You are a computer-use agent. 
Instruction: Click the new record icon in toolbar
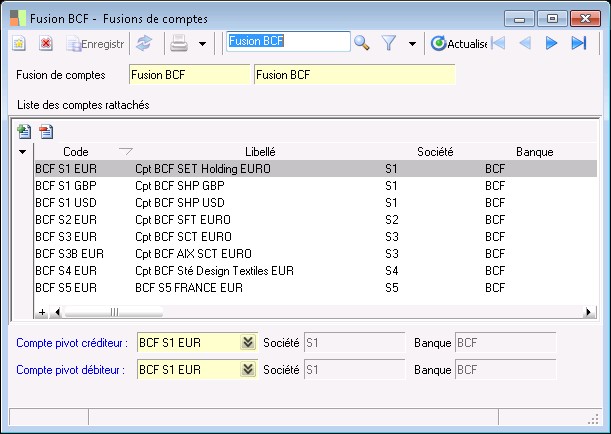click(x=19, y=43)
